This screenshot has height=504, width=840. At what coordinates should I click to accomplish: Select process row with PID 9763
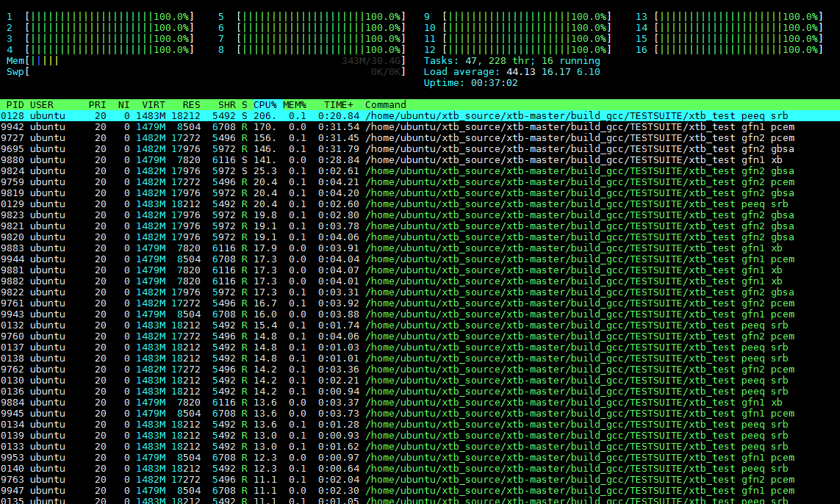420,480
